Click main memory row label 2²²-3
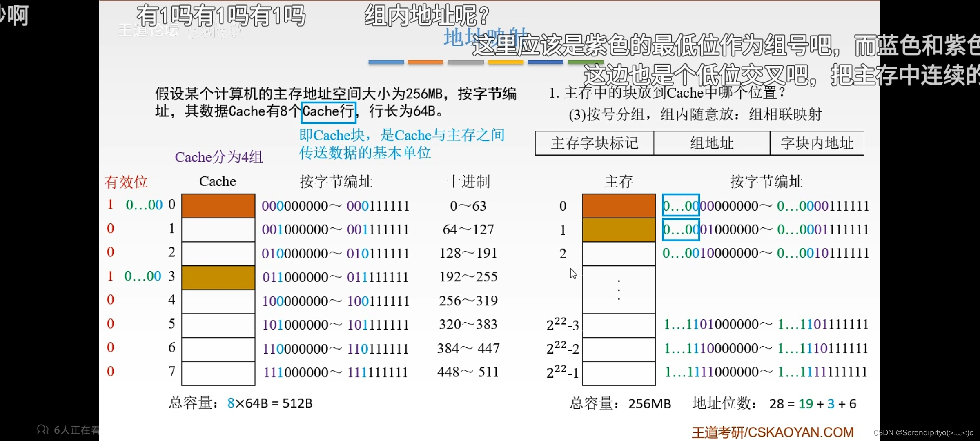 pyautogui.click(x=563, y=325)
